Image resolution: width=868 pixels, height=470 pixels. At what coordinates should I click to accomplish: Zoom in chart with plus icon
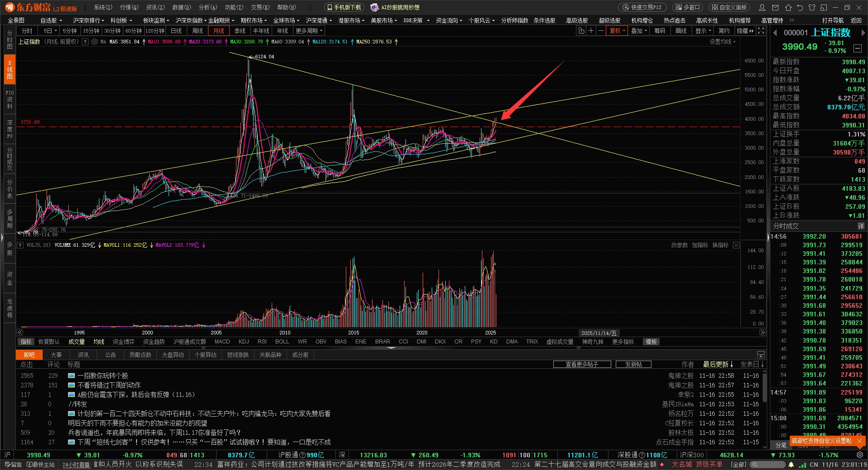(x=591, y=31)
